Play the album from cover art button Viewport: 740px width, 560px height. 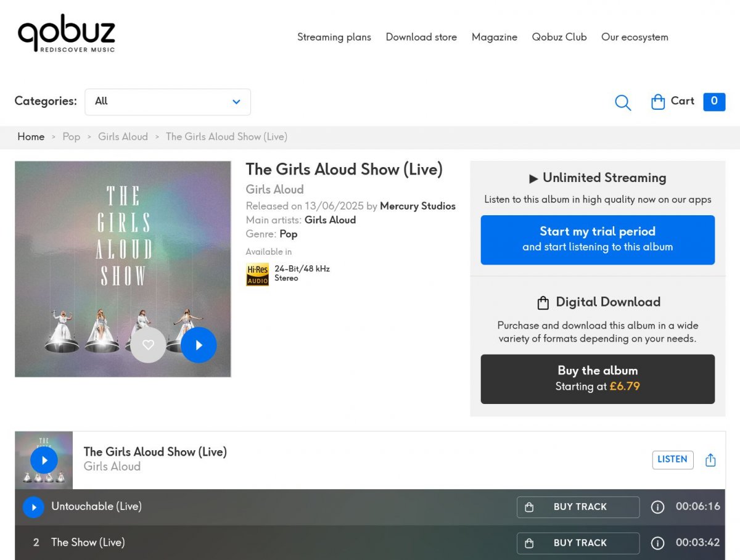point(199,345)
